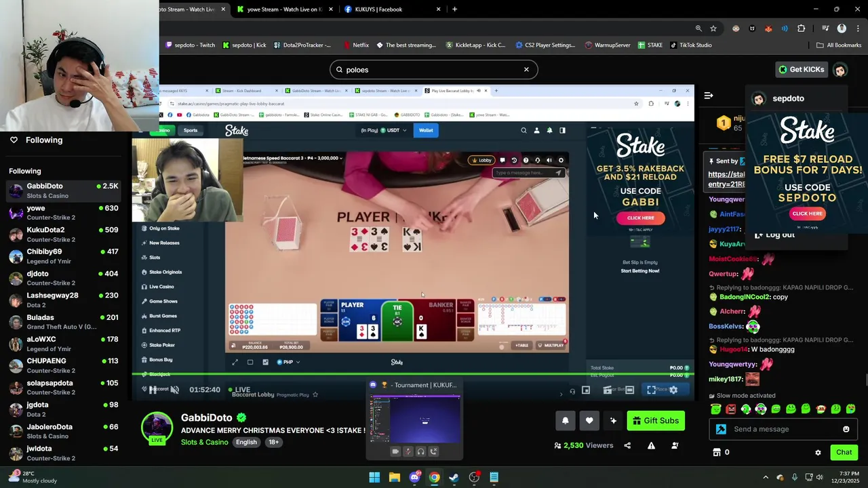
Task: Open the chat emoji picker smiley
Action: (x=846, y=429)
